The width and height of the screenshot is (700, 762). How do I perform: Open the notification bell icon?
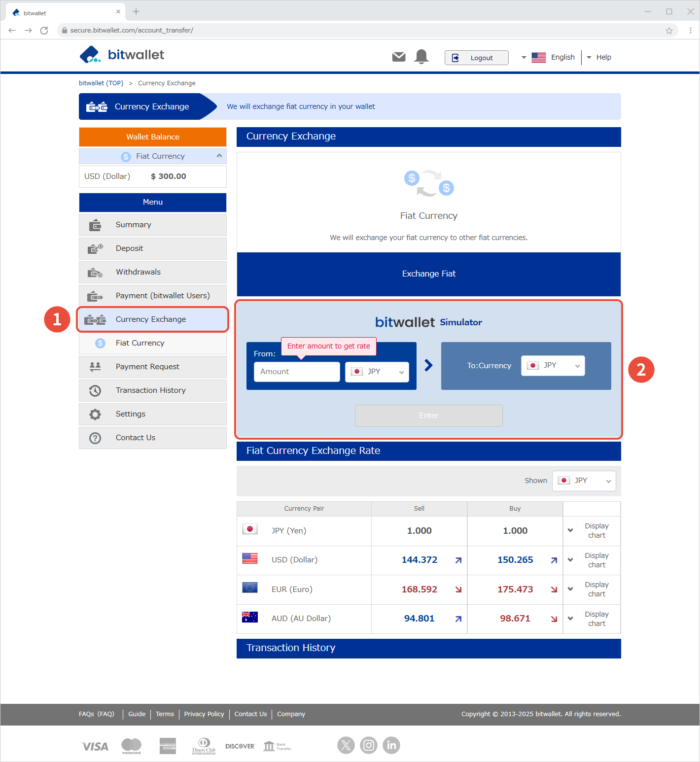tap(421, 57)
